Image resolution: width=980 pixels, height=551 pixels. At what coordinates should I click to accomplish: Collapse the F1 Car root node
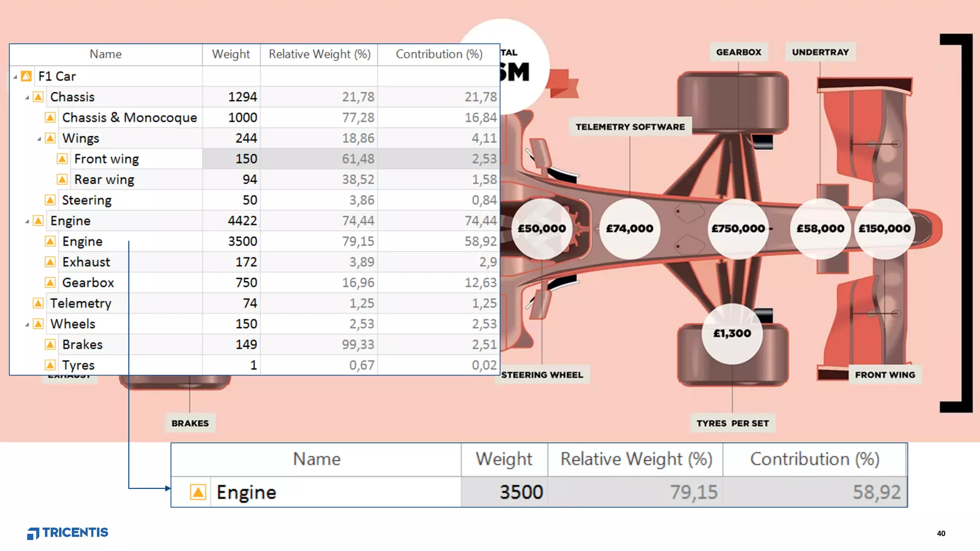(15, 77)
